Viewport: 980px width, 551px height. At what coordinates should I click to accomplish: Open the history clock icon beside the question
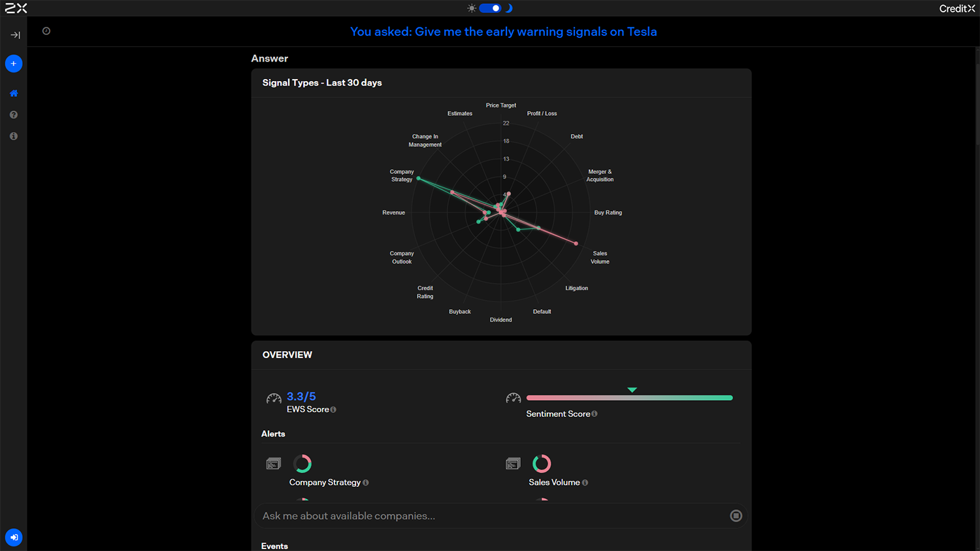pyautogui.click(x=46, y=31)
